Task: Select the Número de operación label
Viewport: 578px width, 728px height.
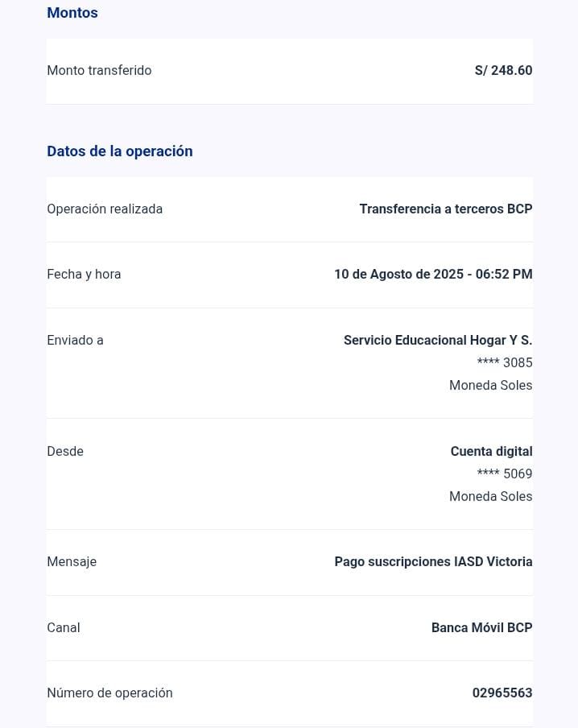Action: [109, 693]
